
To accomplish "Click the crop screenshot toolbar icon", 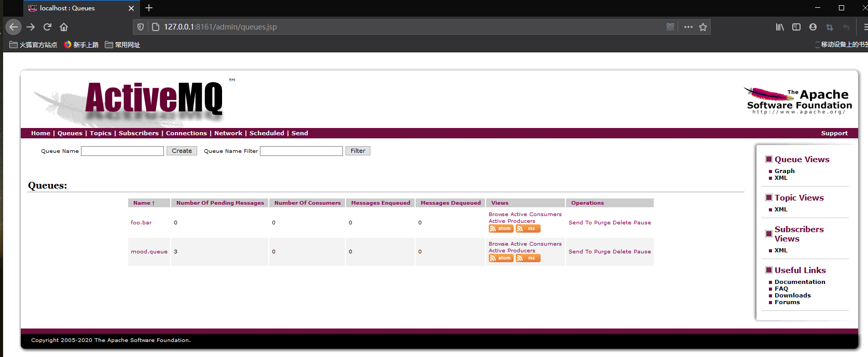I will pyautogui.click(x=830, y=27).
